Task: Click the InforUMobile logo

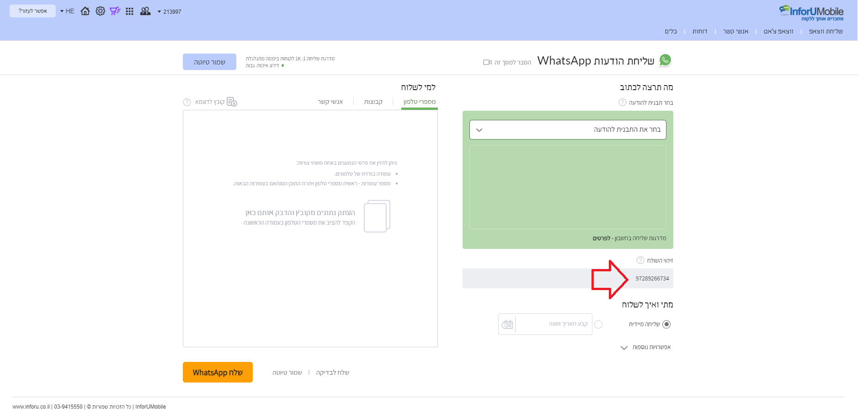Action: point(811,13)
